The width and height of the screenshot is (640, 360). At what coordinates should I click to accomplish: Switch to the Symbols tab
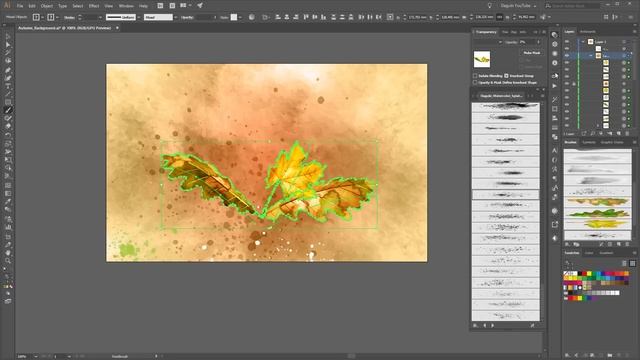[589, 142]
